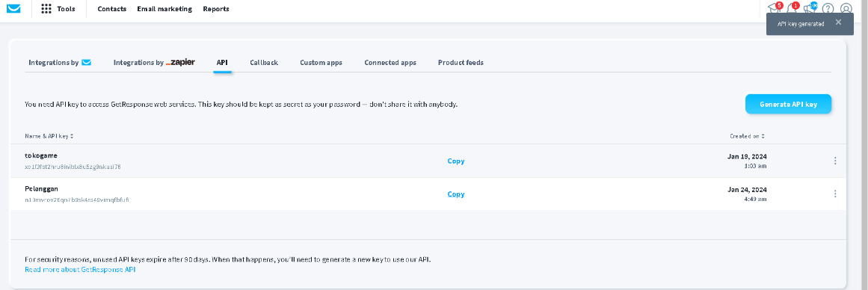Open the Tools grid menu

(58, 9)
